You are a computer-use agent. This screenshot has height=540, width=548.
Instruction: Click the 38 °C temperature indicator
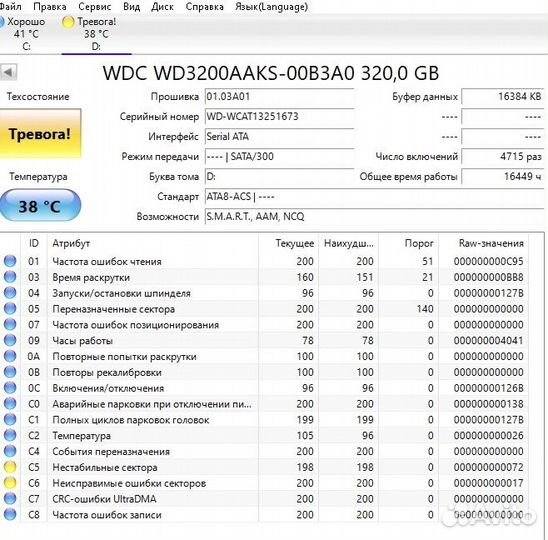click(x=40, y=206)
